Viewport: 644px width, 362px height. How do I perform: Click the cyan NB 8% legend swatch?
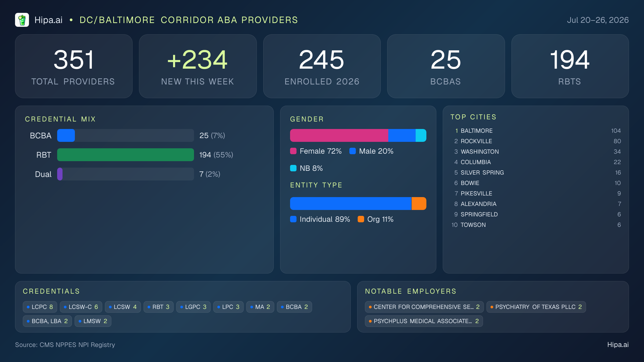[293, 168]
